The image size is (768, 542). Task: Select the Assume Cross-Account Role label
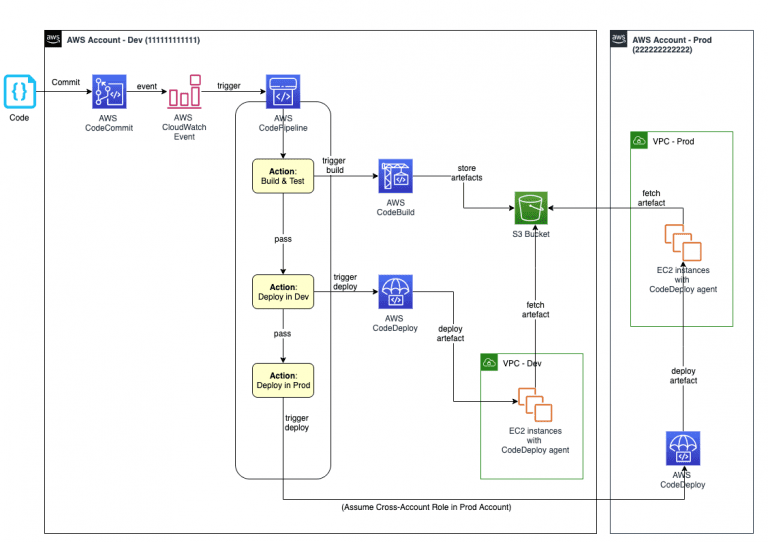[x=426, y=507]
